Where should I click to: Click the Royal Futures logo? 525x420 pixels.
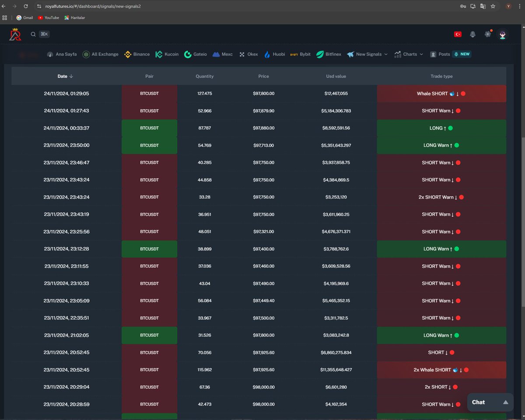pos(15,34)
